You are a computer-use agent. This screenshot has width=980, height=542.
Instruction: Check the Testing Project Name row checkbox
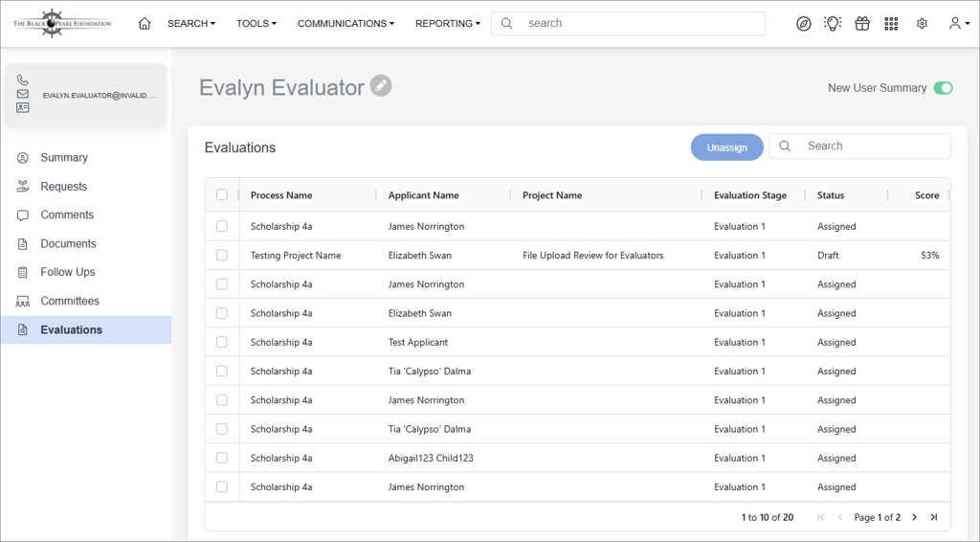pos(222,255)
